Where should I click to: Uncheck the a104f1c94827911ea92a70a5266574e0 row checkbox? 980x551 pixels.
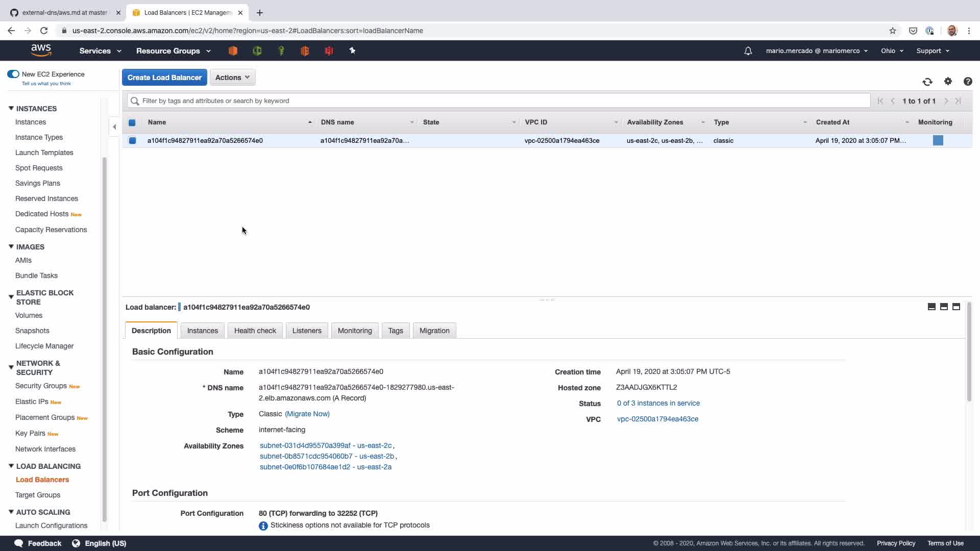[x=133, y=140]
